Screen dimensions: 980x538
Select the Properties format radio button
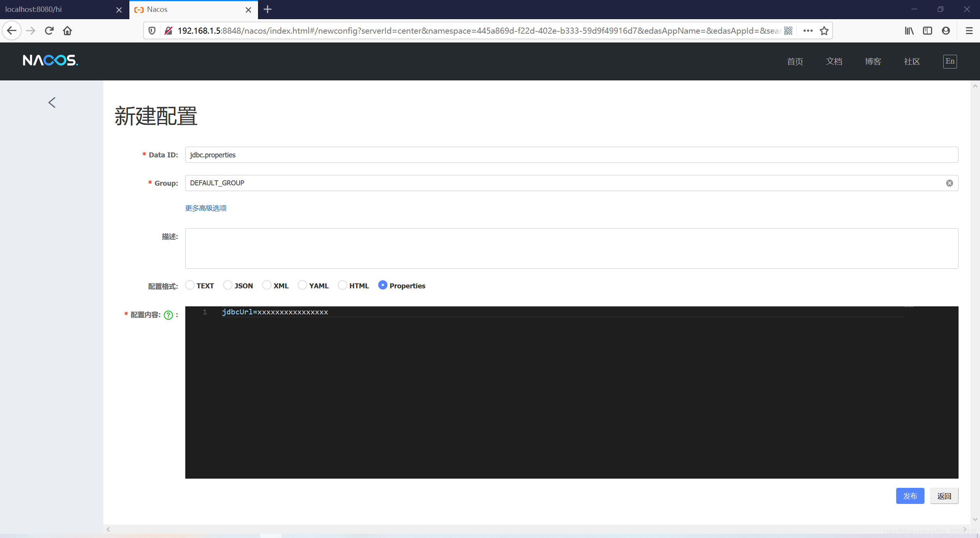[x=383, y=285]
